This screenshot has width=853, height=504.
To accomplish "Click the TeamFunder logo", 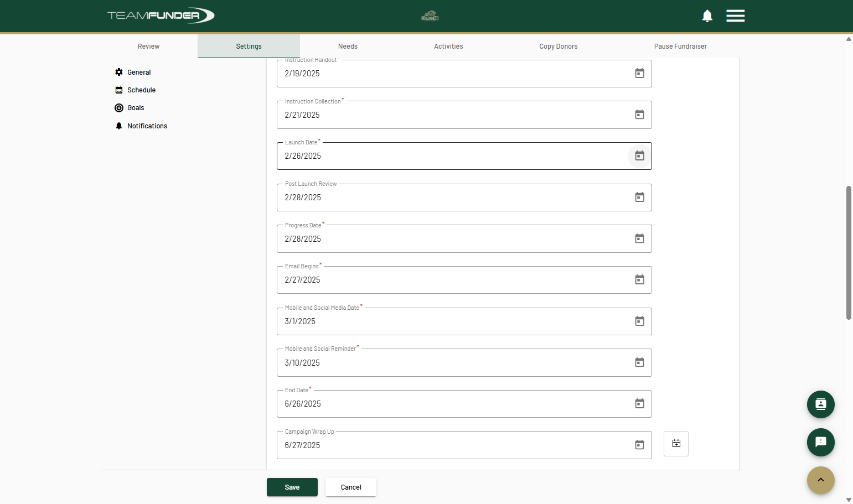I will point(161,15).
